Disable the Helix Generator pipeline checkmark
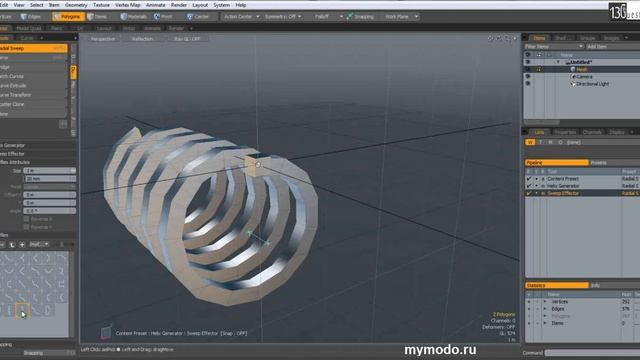Image resolution: width=640 pixels, height=360 pixels. (529, 186)
